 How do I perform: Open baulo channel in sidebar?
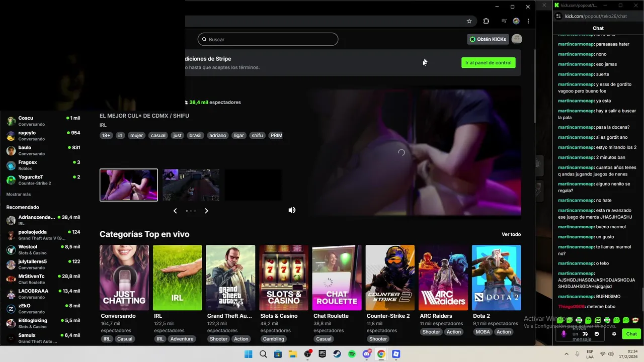pyautogui.click(x=43, y=150)
